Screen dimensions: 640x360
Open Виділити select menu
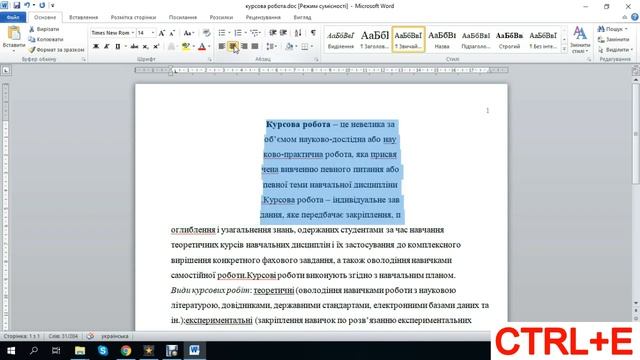coord(615,50)
